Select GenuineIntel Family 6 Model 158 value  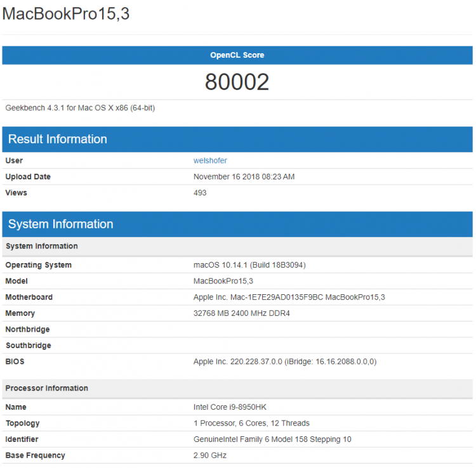pyautogui.click(x=272, y=439)
